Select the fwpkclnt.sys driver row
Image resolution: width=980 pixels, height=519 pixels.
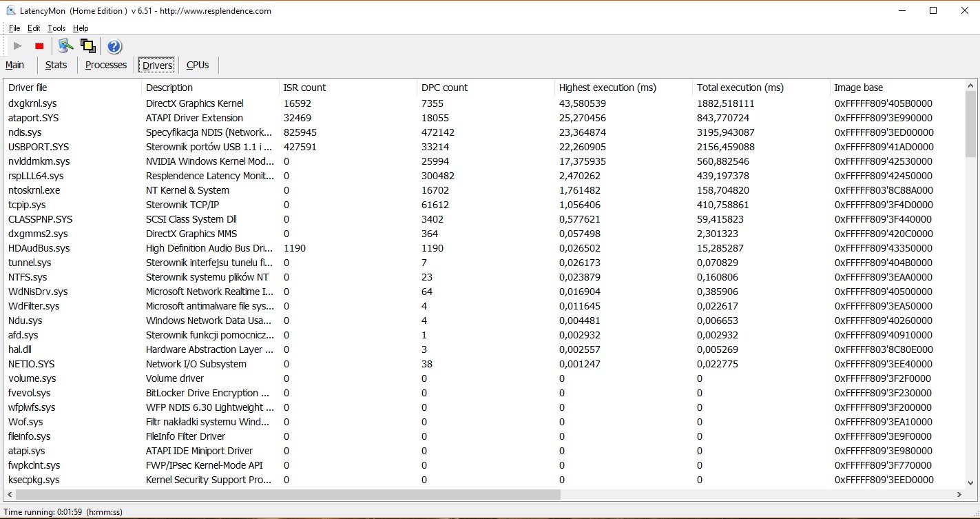(484, 465)
